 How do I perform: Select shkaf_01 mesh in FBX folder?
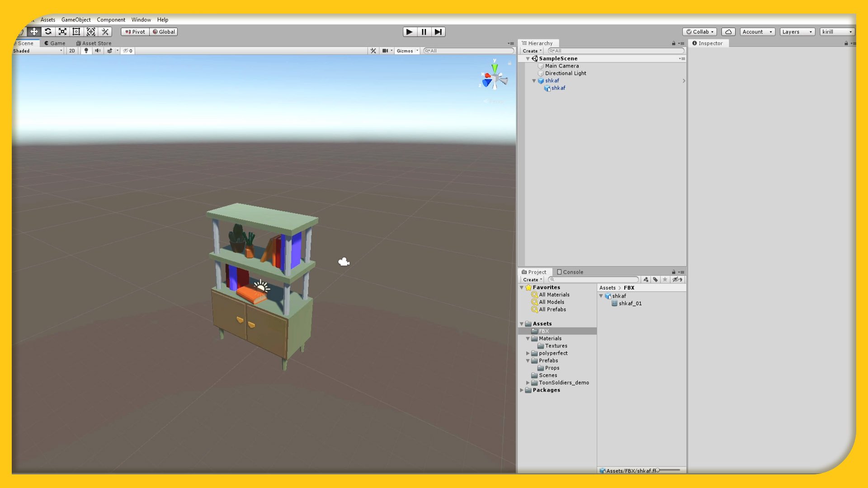click(x=630, y=304)
